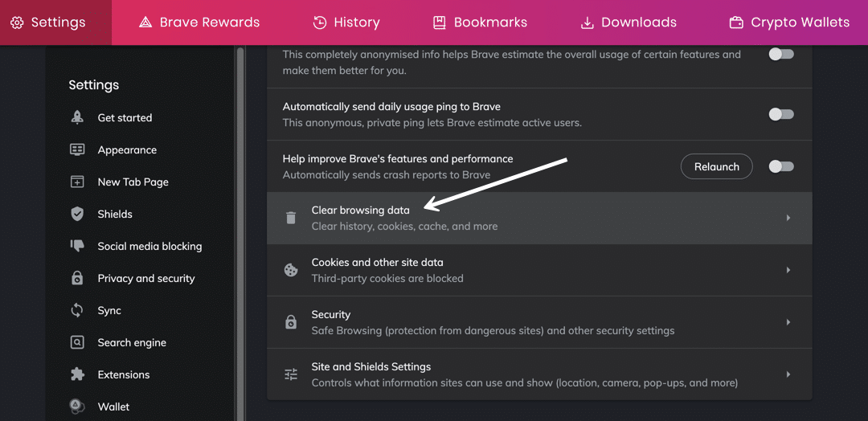Switch to the Settings tab
Screen dimensions: 868x421
[55, 22]
